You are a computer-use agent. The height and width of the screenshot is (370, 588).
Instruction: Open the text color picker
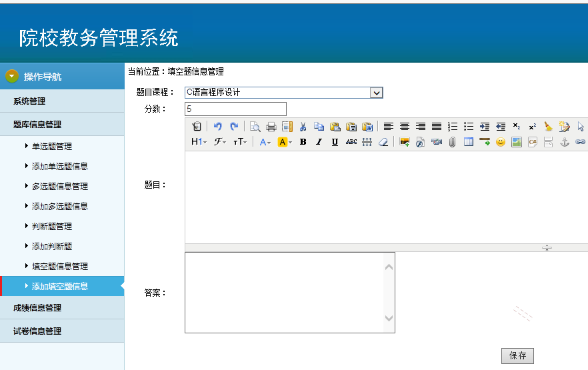[265, 142]
